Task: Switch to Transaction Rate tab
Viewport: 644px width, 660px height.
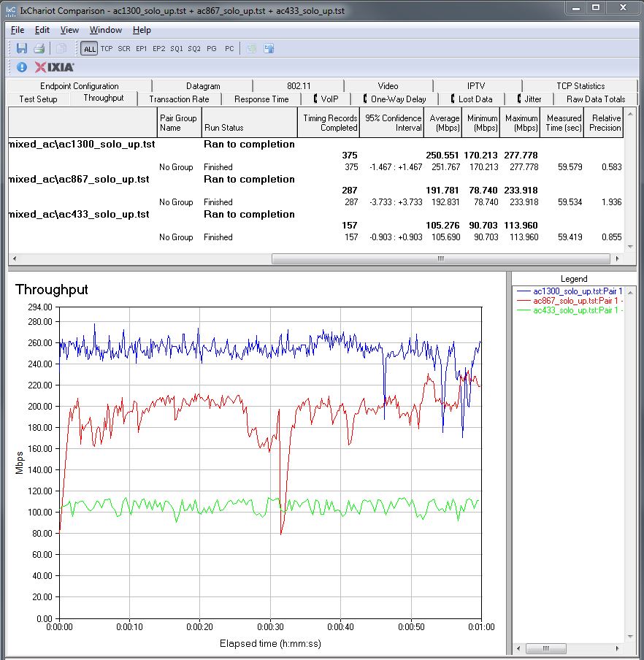Action: [180, 99]
